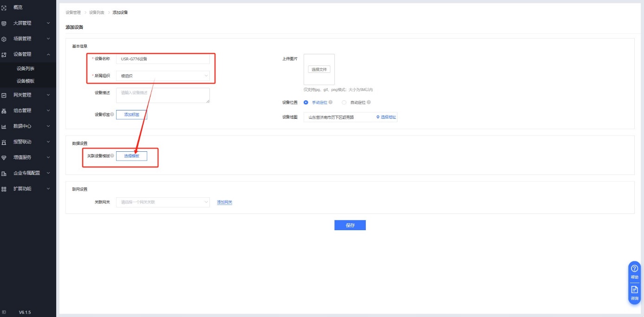Image resolution: width=644 pixels, height=317 pixels.
Task: Click the 报警联动 alarm icon
Action: tap(4, 142)
